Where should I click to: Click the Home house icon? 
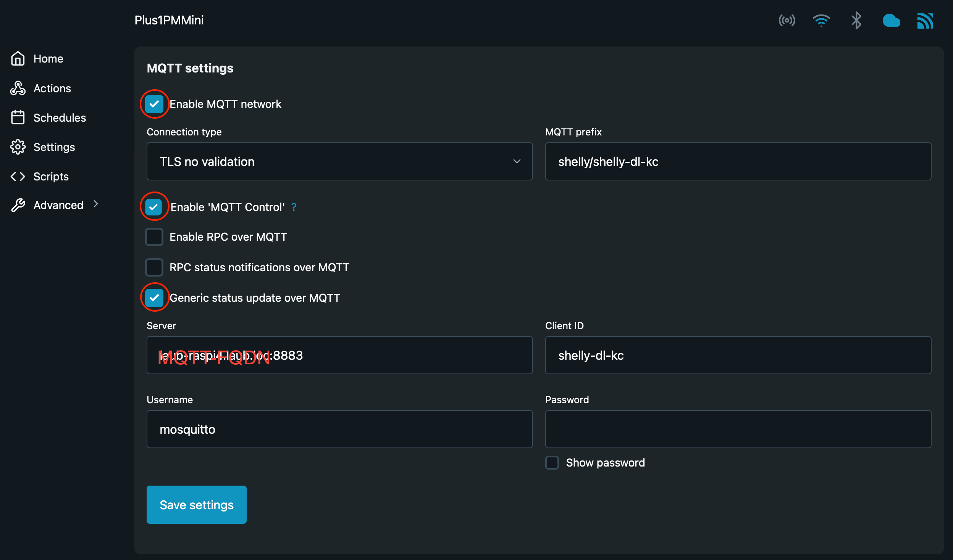(x=18, y=59)
